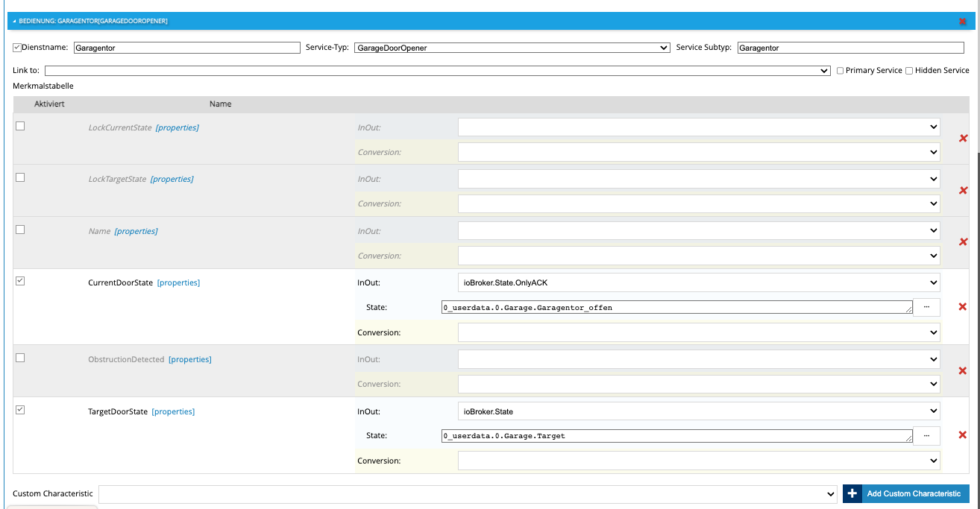Edit the Dienstname Garagentor field
Screen dimensions: 980x509
pyautogui.click(x=186, y=48)
